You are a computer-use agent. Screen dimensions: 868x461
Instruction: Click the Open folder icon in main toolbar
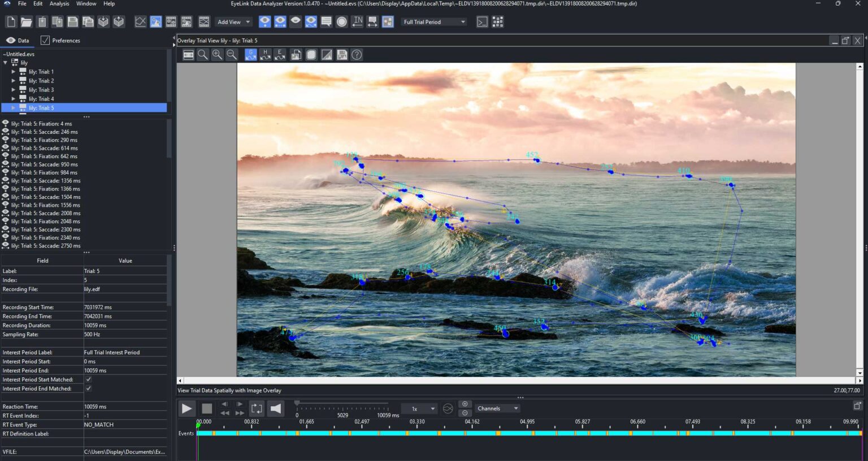click(x=26, y=22)
